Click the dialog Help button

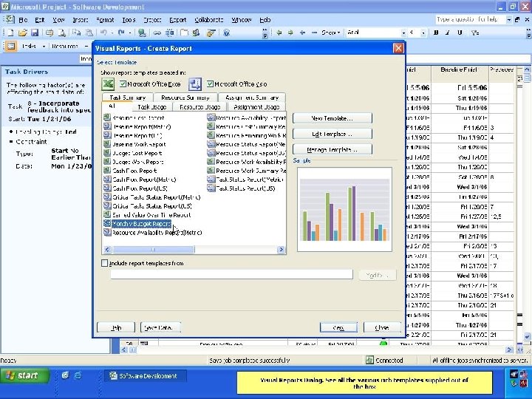click(x=116, y=327)
